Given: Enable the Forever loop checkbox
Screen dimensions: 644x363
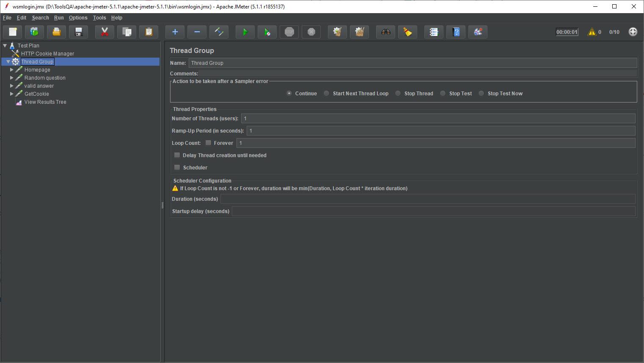Looking at the screenshot, I should pyautogui.click(x=209, y=143).
